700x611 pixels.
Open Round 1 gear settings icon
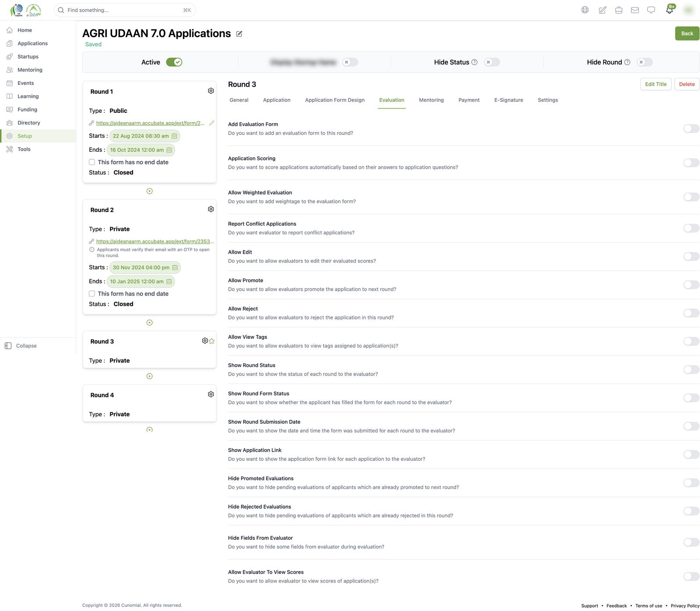(x=211, y=91)
